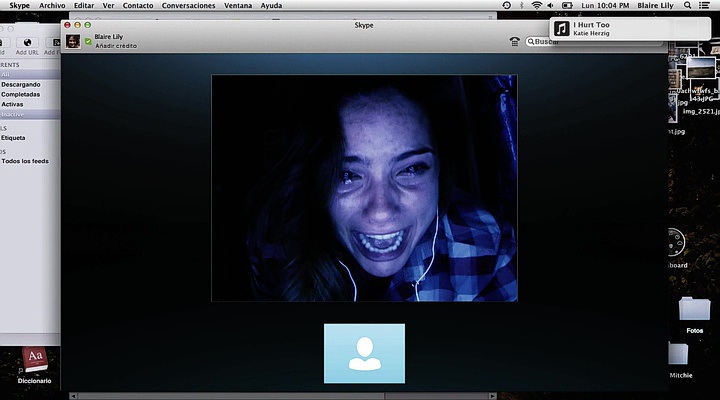Open Notification Center list icon
This screenshot has height=400, width=720.
704,6
